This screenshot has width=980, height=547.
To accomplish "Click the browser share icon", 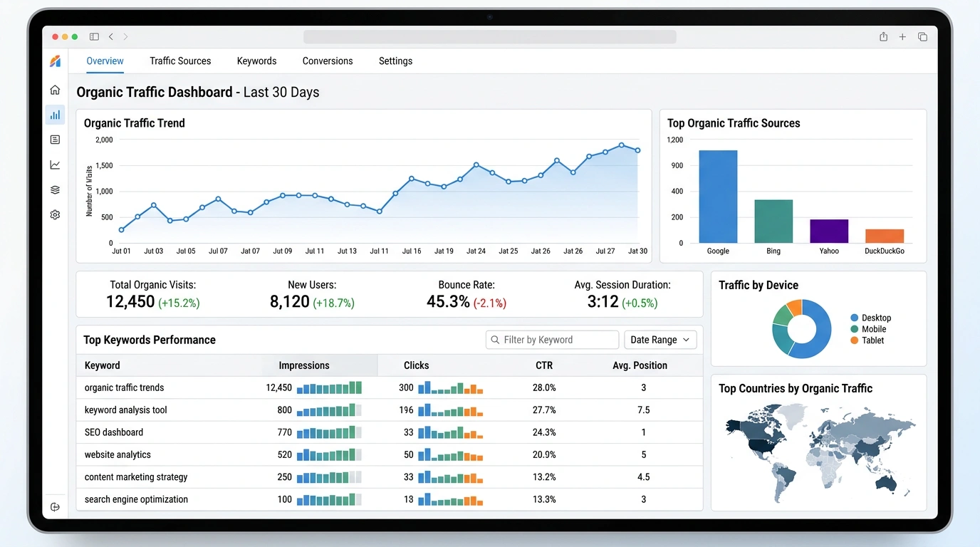I will (883, 36).
